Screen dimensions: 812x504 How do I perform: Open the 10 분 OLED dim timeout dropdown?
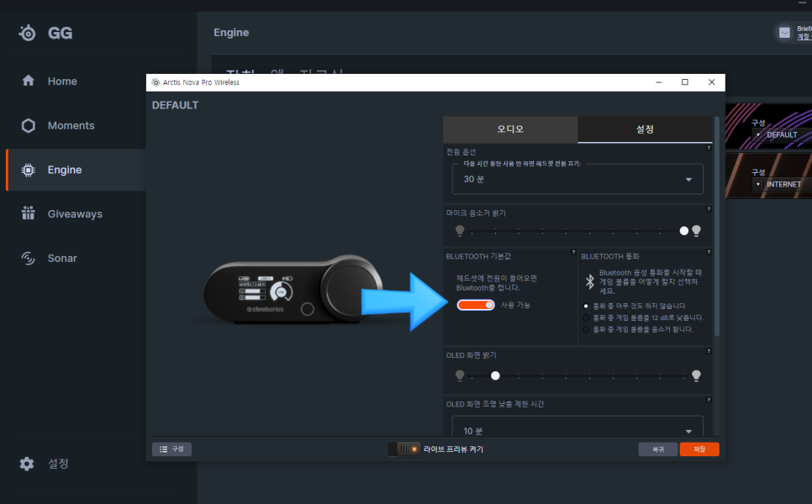coord(577,427)
